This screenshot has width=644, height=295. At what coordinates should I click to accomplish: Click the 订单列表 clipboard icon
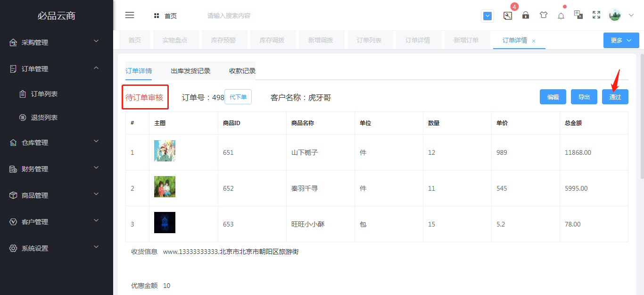(x=23, y=94)
